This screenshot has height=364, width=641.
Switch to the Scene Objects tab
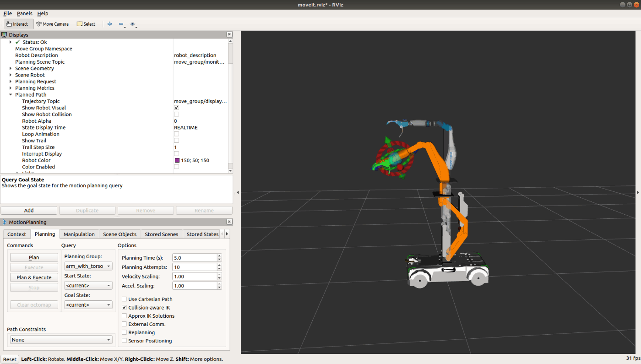[120, 234]
